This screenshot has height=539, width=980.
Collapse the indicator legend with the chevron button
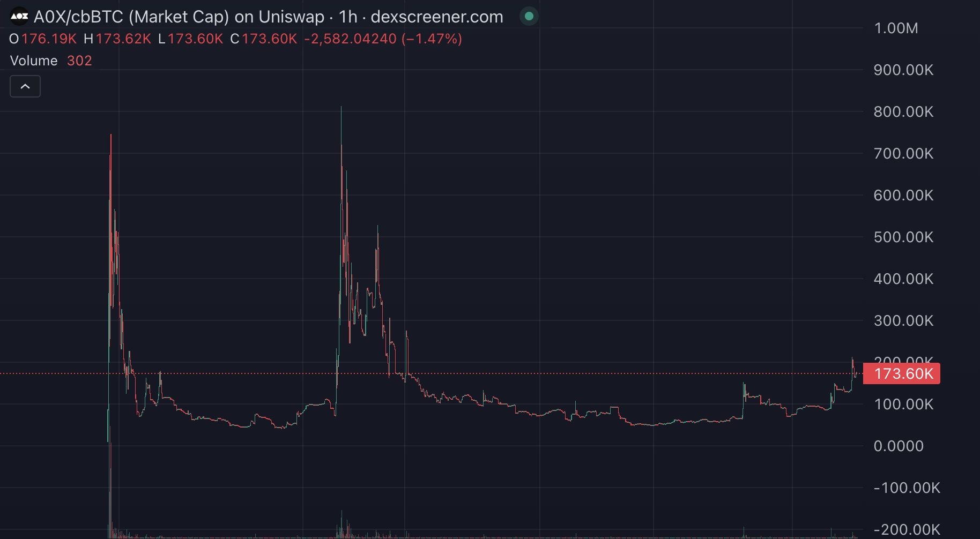25,86
